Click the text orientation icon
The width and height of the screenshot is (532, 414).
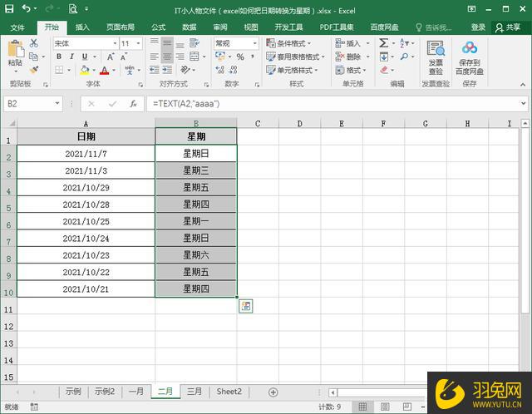click(185, 70)
